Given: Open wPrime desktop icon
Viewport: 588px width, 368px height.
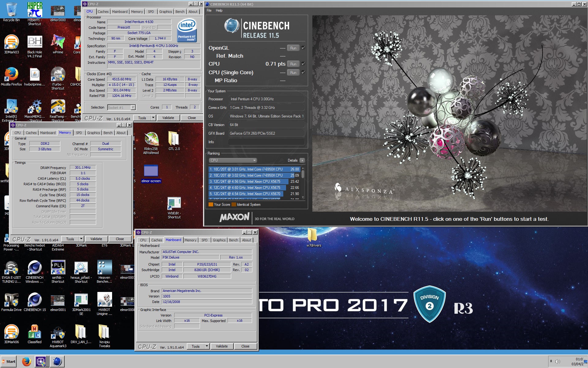Looking at the screenshot, I should (58, 44).
